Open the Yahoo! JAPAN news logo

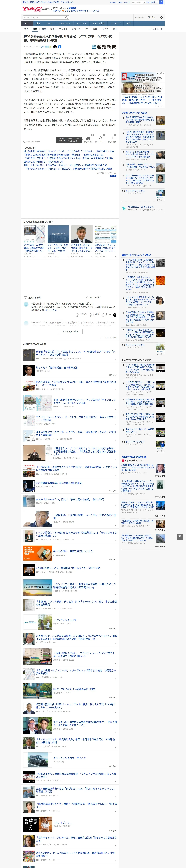click(x=37, y=9)
